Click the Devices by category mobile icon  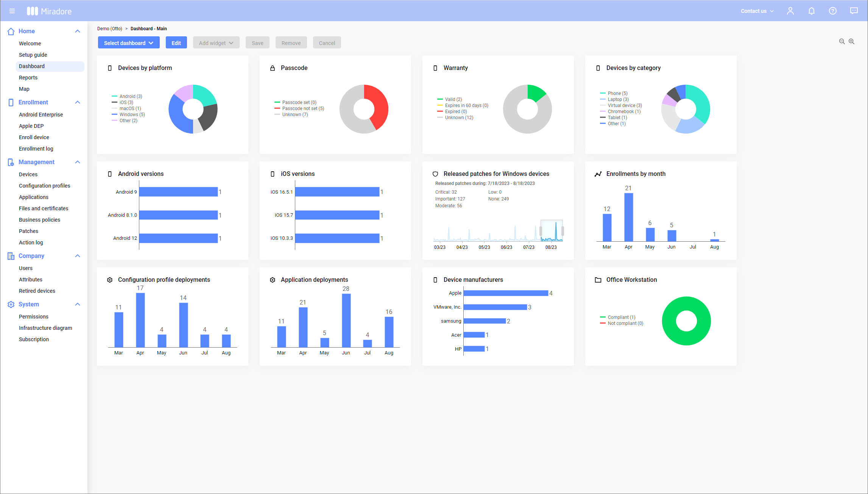point(596,68)
